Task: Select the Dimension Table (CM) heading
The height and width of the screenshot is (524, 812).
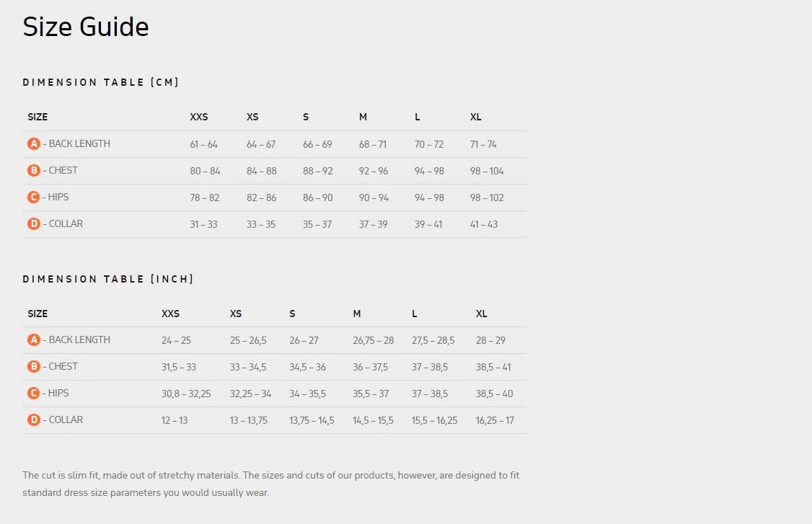Action: coord(101,82)
